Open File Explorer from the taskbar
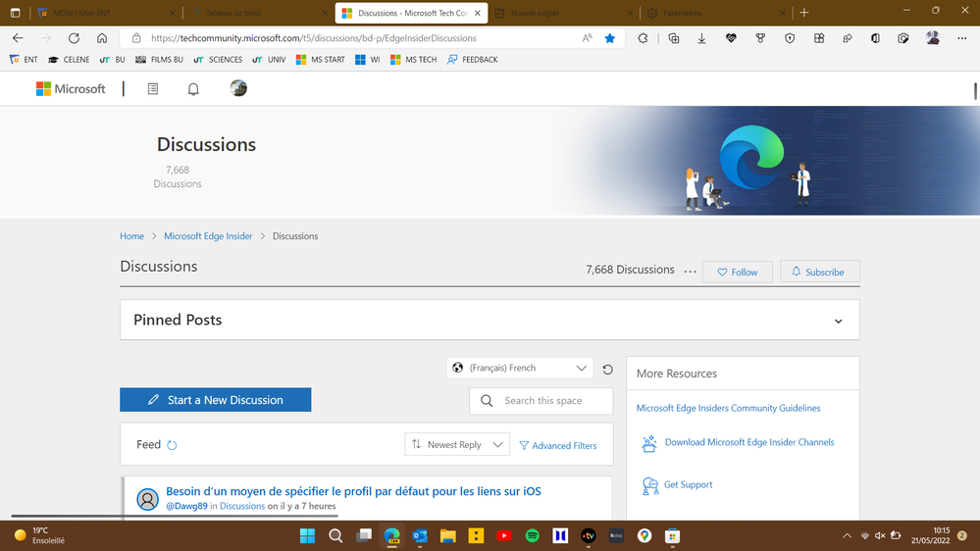Image resolution: width=980 pixels, height=551 pixels. [x=447, y=535]
